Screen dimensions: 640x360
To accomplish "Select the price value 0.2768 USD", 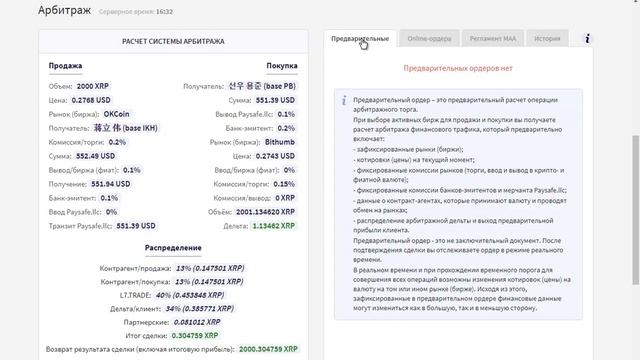I will click(x=91, y=100).
